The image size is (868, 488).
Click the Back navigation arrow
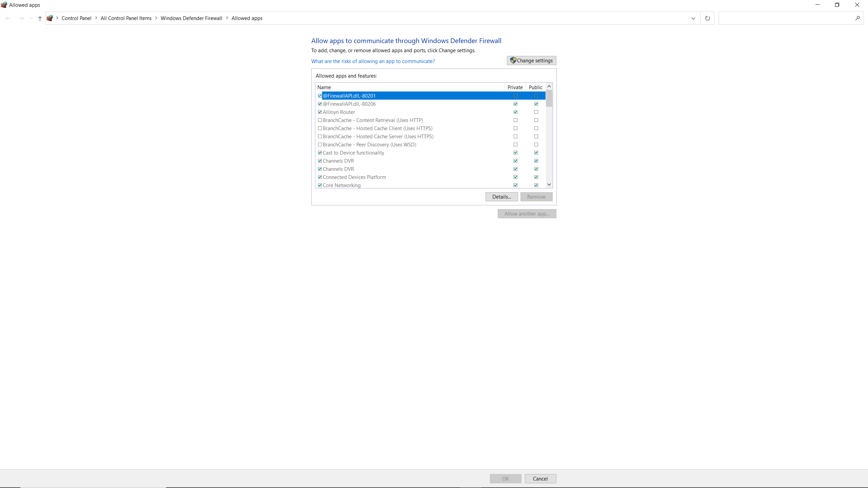click(8, 18)
